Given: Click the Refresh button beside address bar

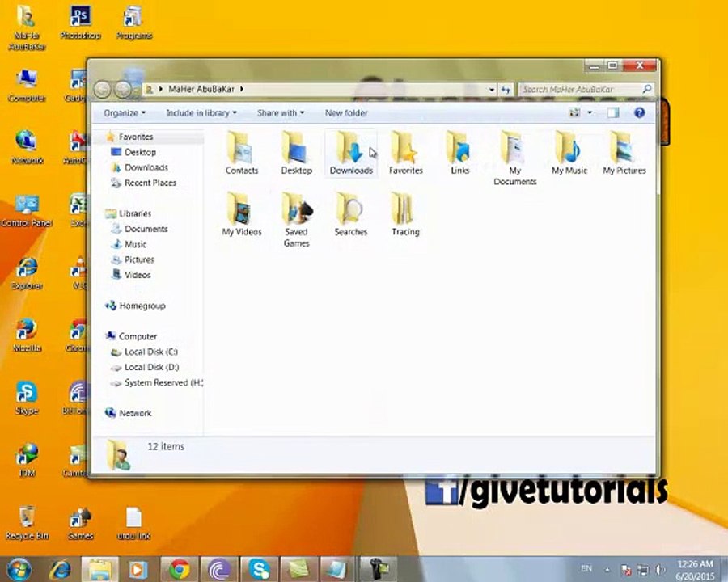Looking at the screenshot, I should 506,89.
